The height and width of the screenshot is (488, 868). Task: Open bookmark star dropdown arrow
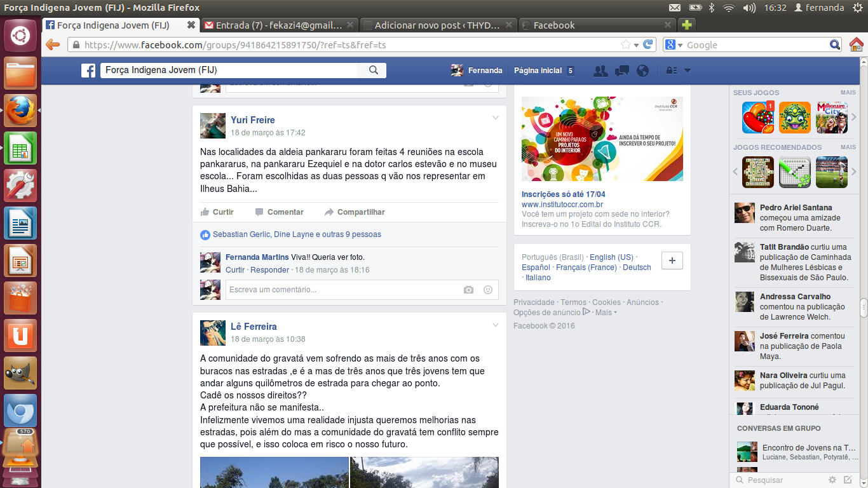[636, 44]
